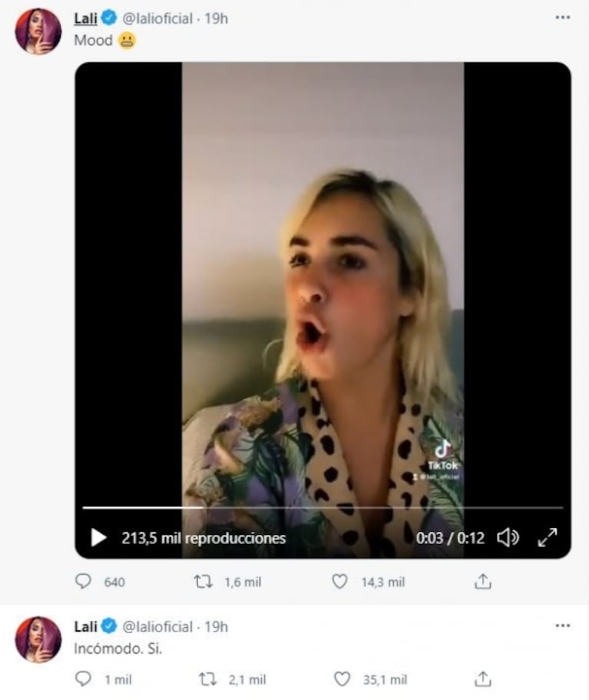Seek on the video progress bar
The width and height of the screenshot is (589, 700).
click(323, 508)
